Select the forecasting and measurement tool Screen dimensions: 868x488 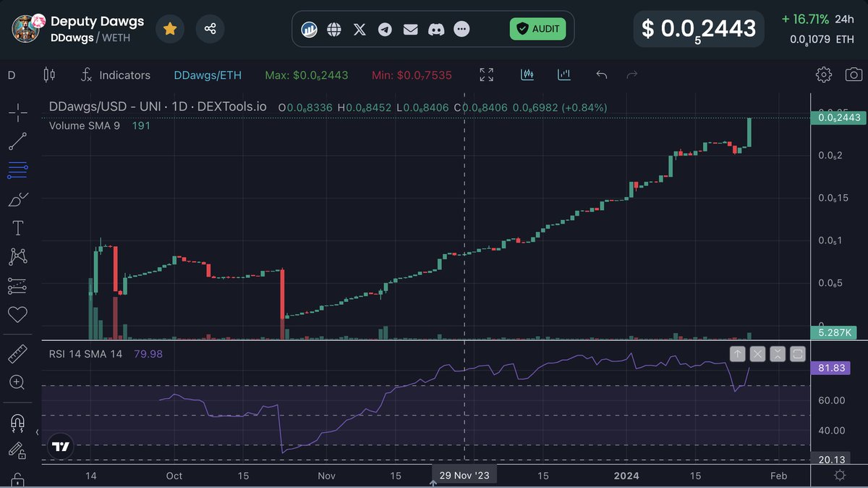(x=18, y=286)
